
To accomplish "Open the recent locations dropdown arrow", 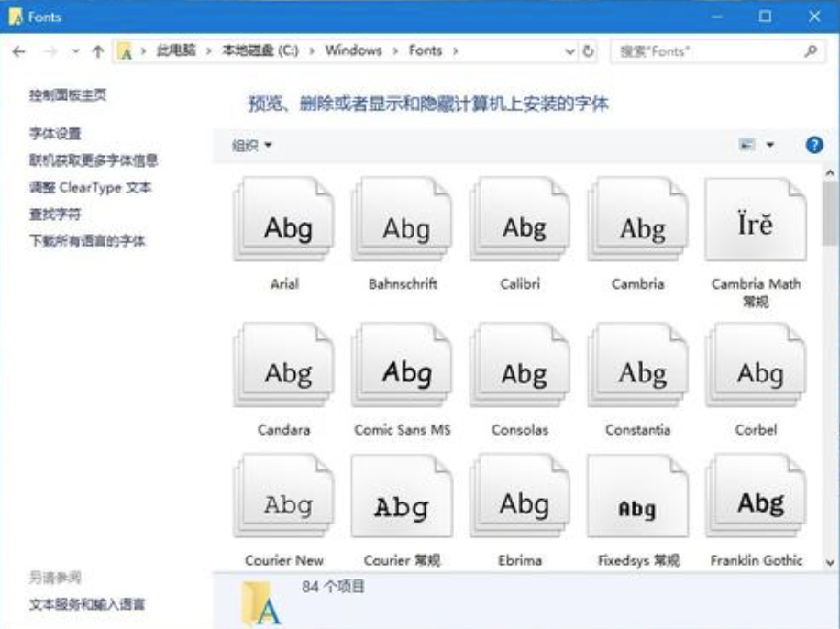I will [75, 51].
